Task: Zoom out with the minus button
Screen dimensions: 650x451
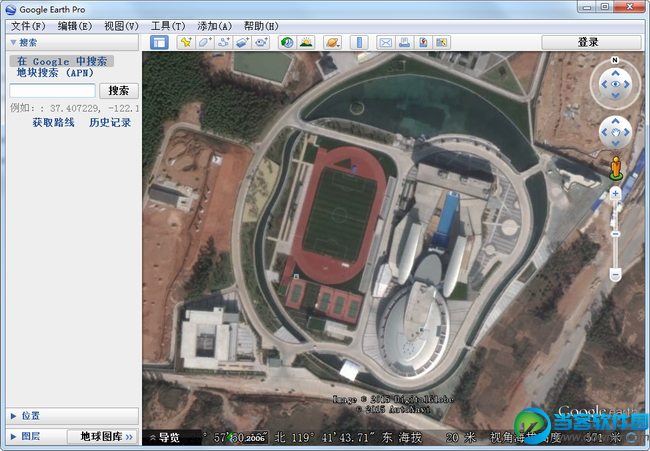Action: pos(616,274)
